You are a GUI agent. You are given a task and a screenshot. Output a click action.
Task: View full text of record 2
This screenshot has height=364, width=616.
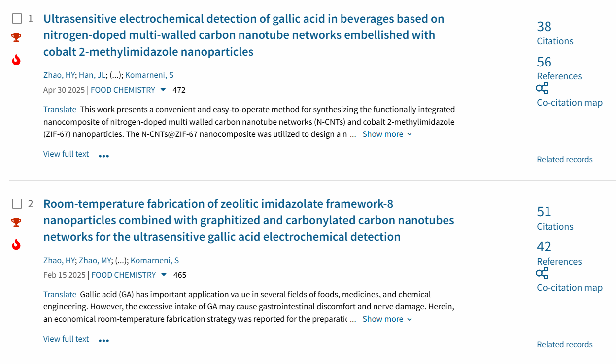tap(66, 339)
